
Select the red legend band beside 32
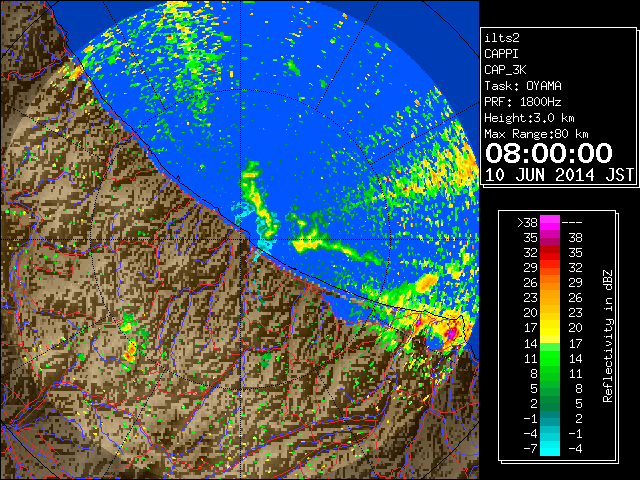click(x=550, y=253)
